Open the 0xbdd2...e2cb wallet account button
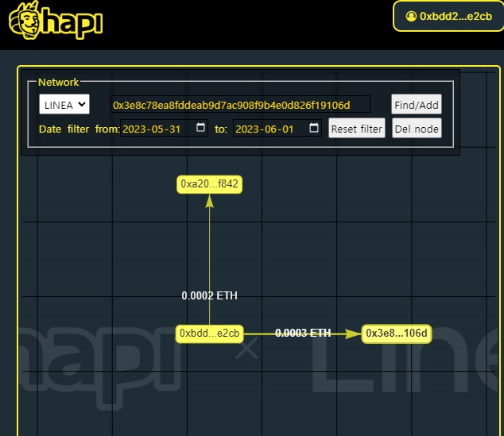This screenshot has height=436, width=504. pos(448,16)
